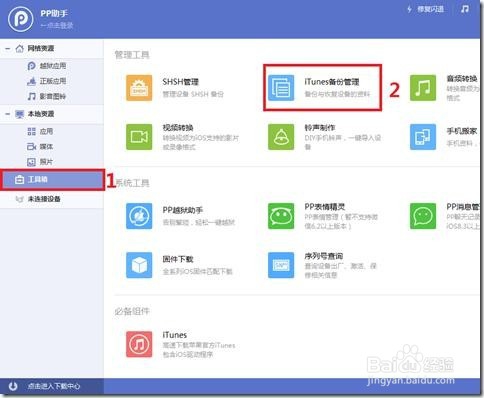The height and width of the screenshot is (398, 484).
Task: Click PP表情精灵 title text
Action: 325,207
